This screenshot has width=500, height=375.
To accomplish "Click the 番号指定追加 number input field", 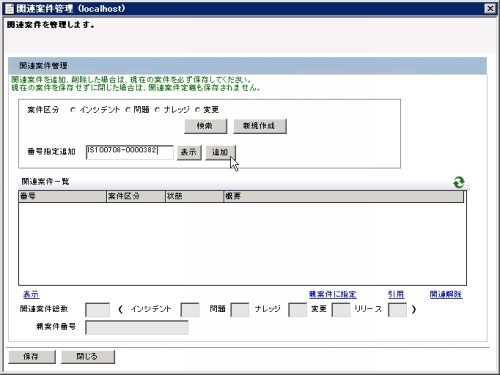I will point(130,152).
